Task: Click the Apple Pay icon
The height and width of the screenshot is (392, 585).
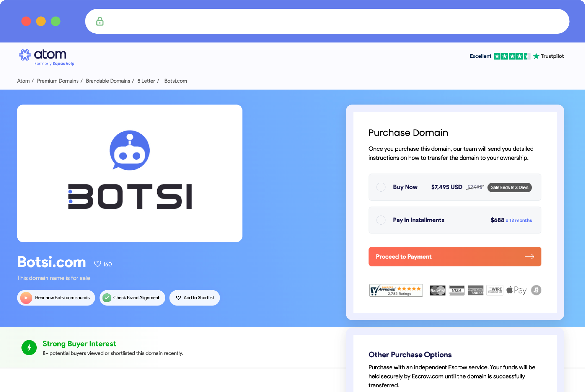Action: click(516, 290)
